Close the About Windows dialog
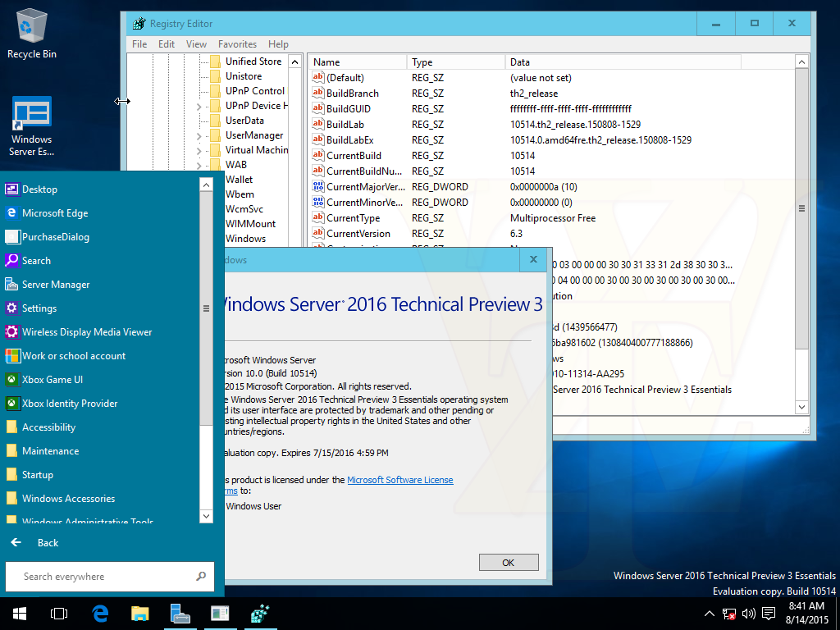 pos(533,259)
